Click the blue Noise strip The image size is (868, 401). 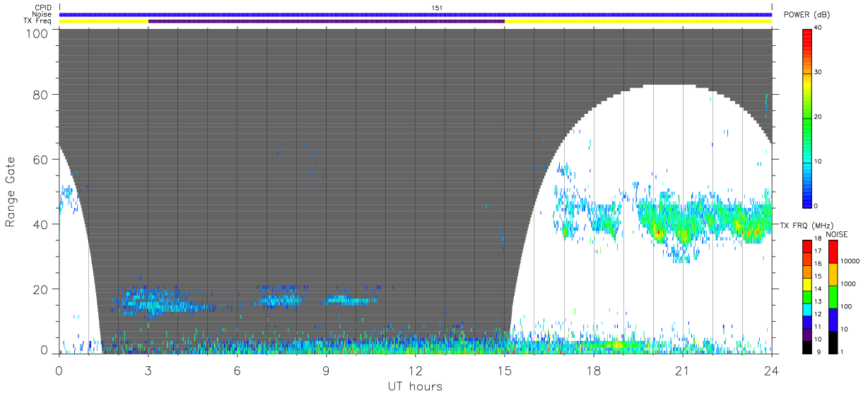[x=416, y=14]
